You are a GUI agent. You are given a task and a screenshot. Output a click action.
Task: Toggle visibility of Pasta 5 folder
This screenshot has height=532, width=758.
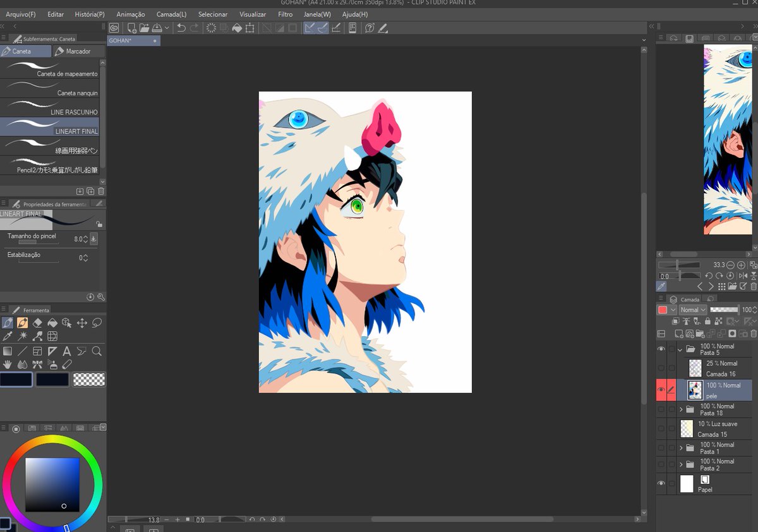(x=661, y=349)
